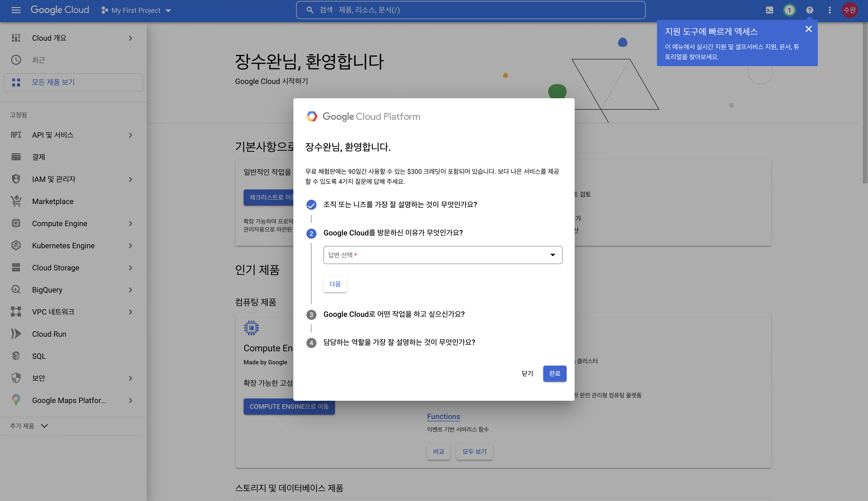Click the Google Maps Platform pin icon
Image resolution: width=868 pixels, height=501 pixels.
(16, 400)
